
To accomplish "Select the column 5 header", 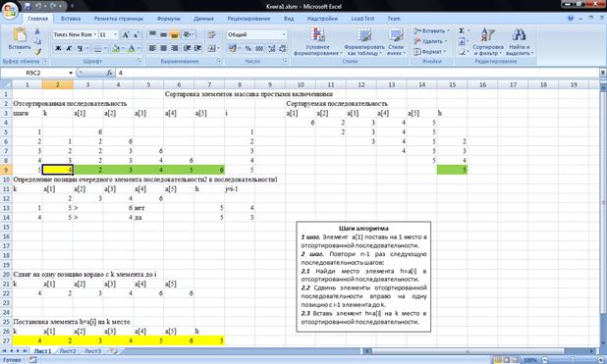I will 148,84.
